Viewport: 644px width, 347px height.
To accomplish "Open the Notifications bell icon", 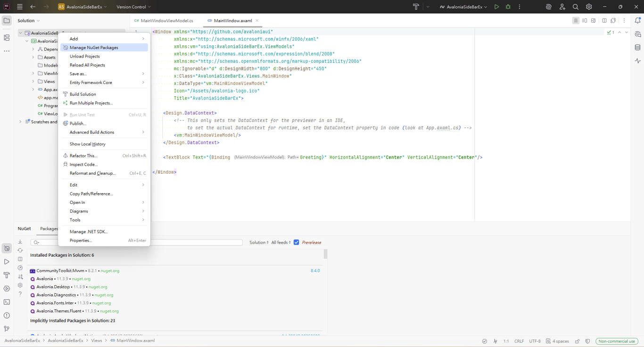I will point(637,21).
